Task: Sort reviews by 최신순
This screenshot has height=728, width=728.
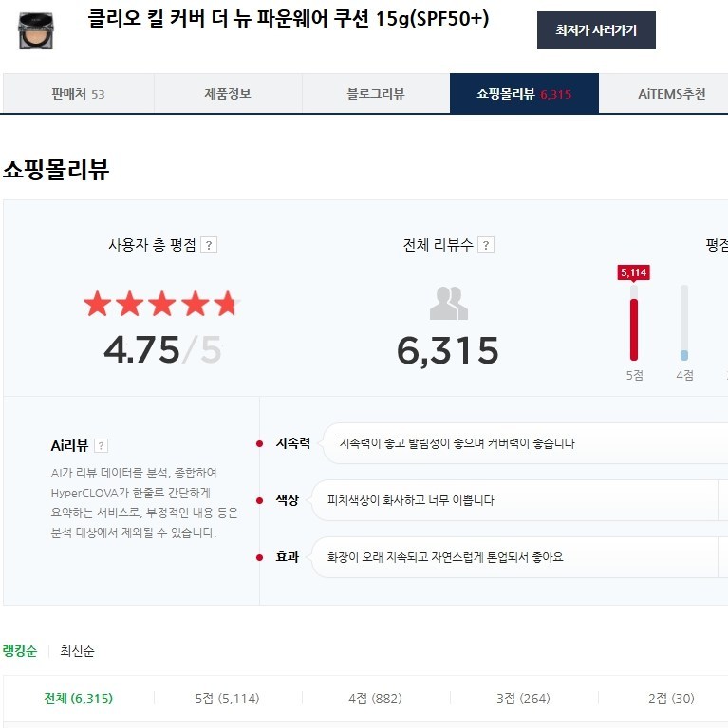Action: click(77, 651)
